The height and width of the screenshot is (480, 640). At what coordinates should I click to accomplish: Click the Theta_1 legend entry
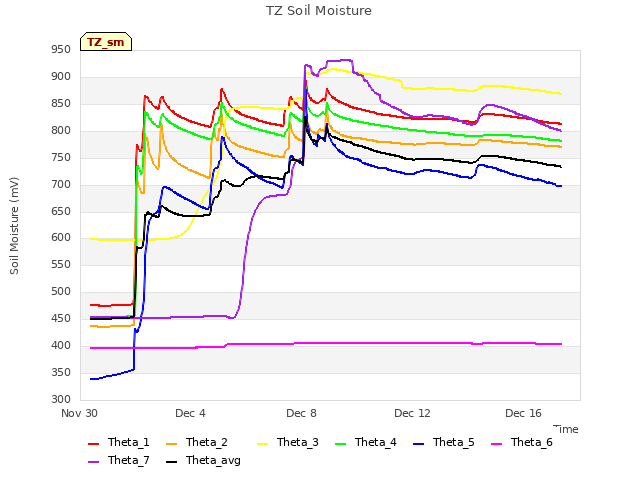pyautogui.click(x=118, y=442)
